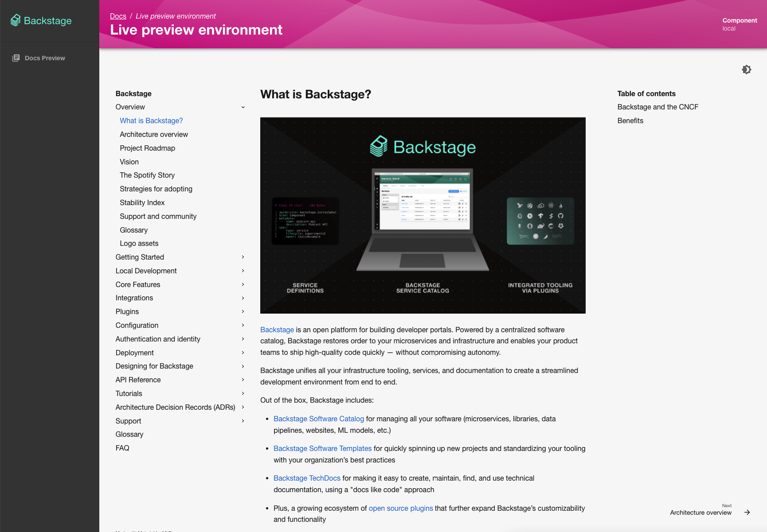This screenshot has height=532, width=767.
Task: Follow the Backstage link in first paragraph
Action: [277, 330]
